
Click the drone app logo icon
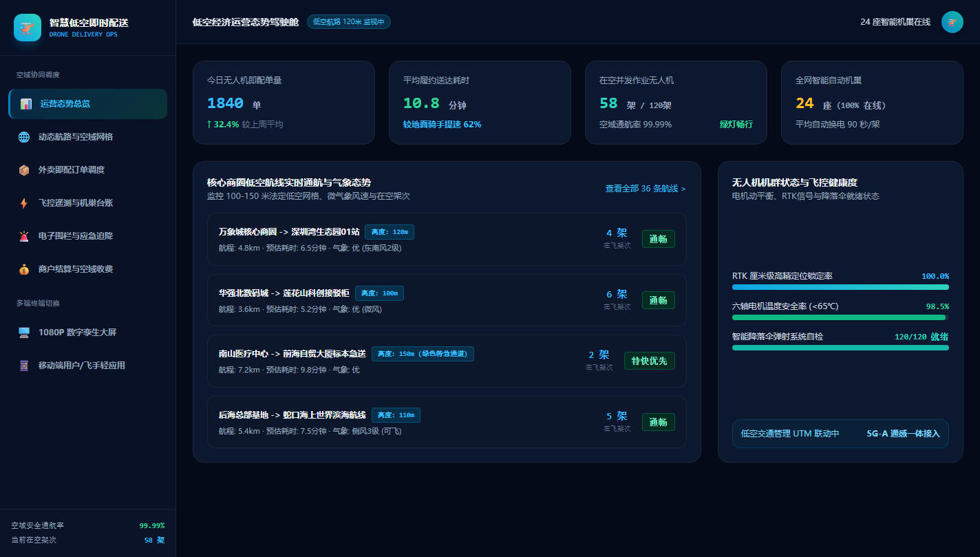tap(28, 28)
